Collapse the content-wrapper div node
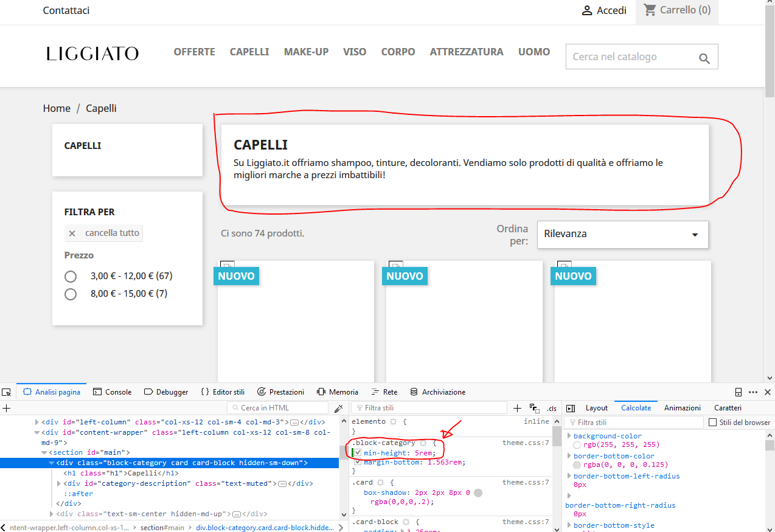The height and width of the screenshot is (532, 775). [36, 432]
